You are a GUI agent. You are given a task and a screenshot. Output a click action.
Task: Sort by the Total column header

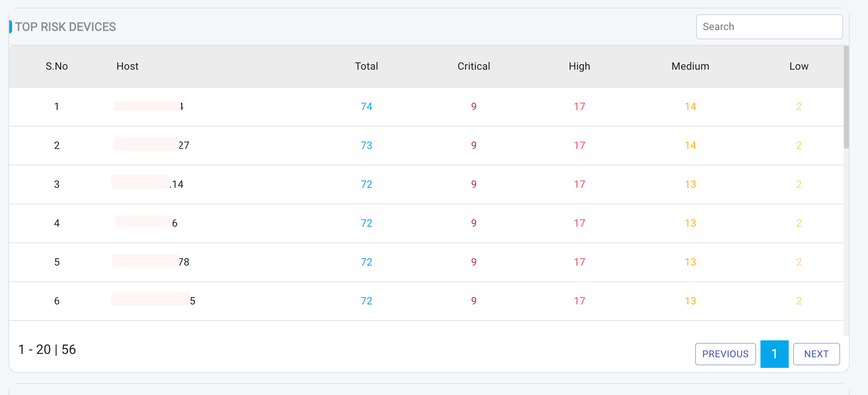click(366, 66)
